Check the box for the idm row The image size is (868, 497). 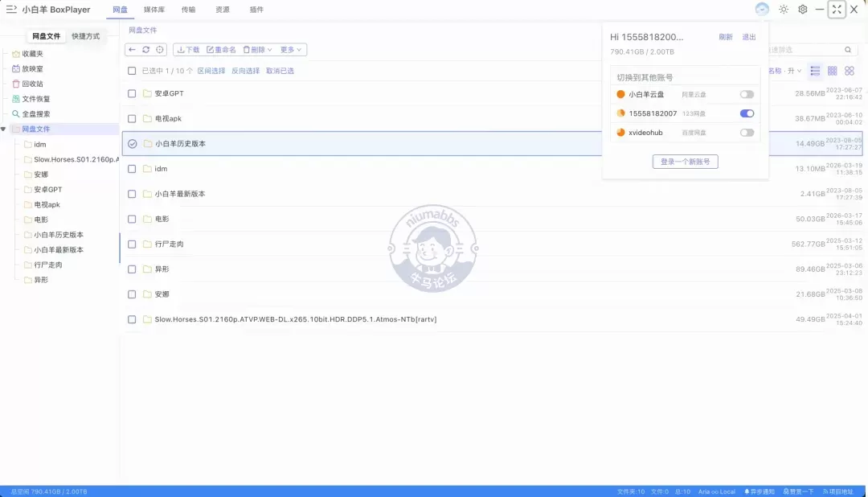pyautogui.click(x=132, y=169)
